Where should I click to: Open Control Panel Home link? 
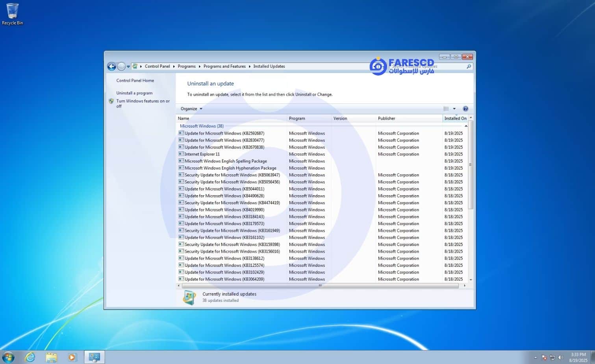click(x=135, y=80)
